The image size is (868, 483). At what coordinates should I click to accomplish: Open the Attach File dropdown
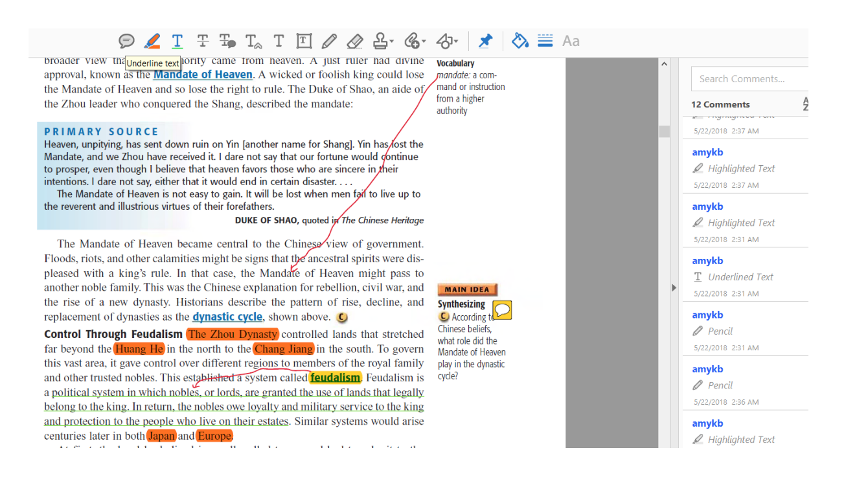tap(415, 41)
